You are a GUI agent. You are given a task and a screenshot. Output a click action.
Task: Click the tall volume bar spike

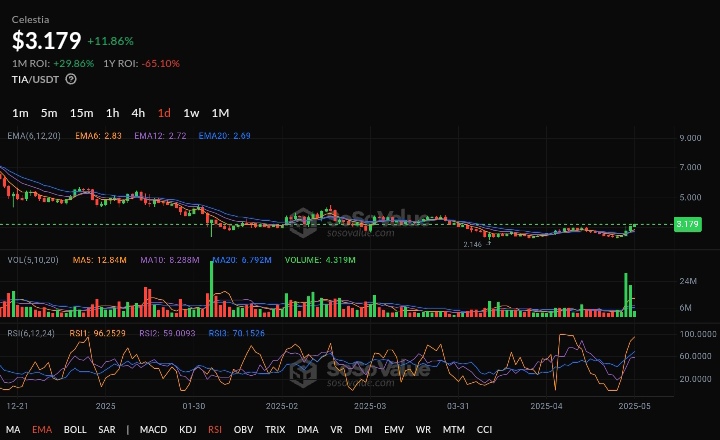click(x=626, y=294)
